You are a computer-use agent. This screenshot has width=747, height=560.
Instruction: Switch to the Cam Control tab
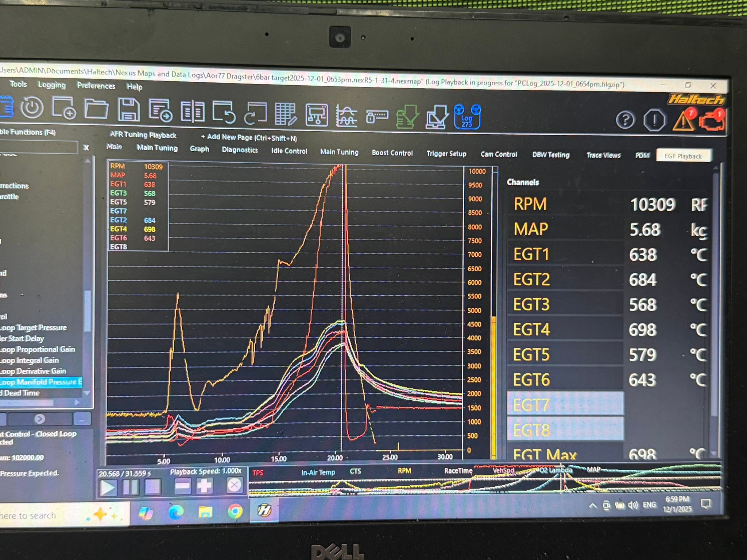click(499, 154)
